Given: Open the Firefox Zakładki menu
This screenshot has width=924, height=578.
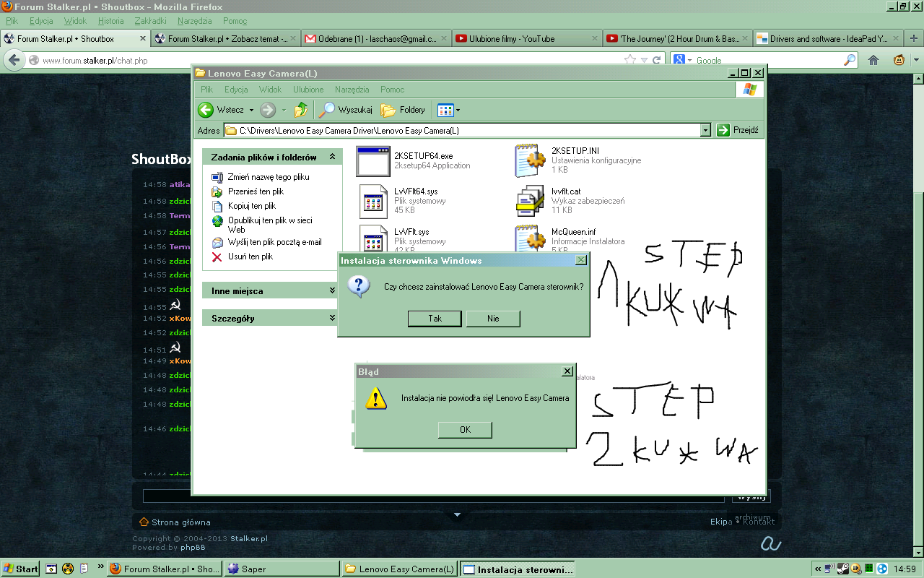Looking at the screenshot, I should point(150,21).
